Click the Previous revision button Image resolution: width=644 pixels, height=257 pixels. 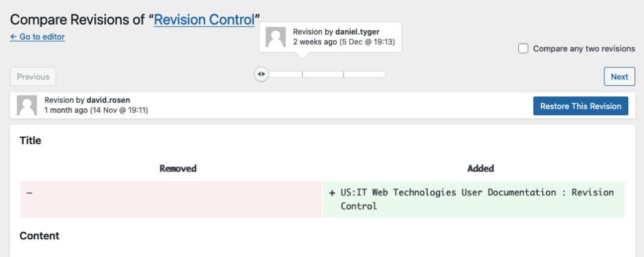pyautogui.click(x=33, y=76)
